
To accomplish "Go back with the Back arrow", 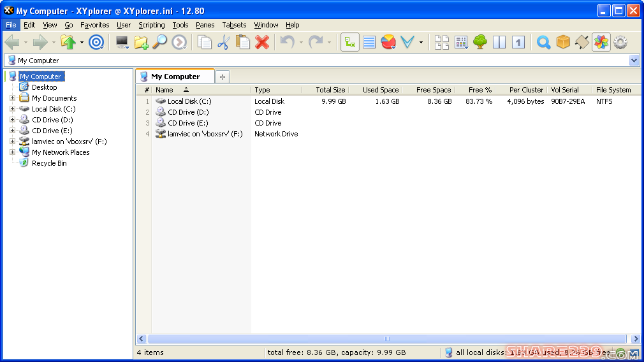I will pos(12,42).
